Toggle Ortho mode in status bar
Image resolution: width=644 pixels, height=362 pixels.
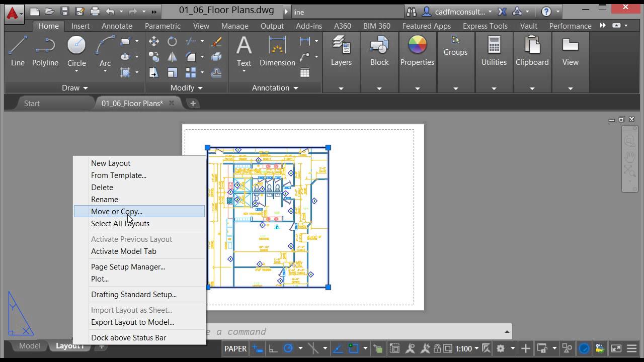(272, 348)
